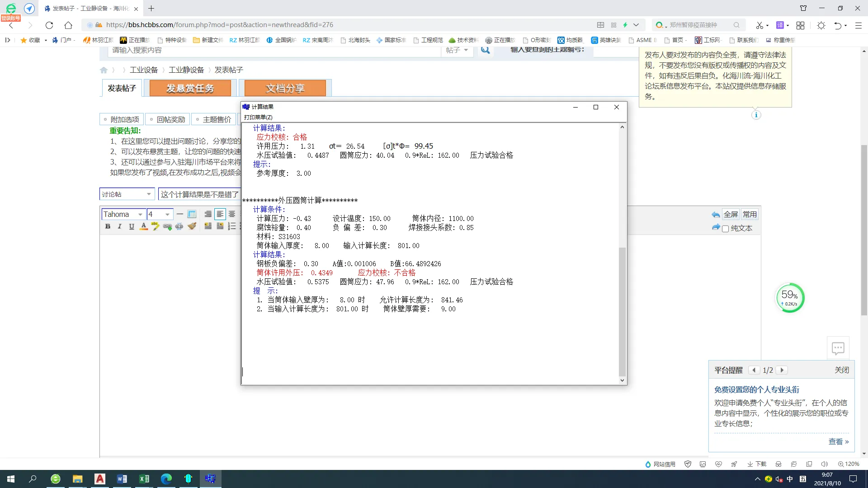Go to 工业静设备 breadcrumb link
Viewport: 868px width, 488px height.
[x=186, y=70]
